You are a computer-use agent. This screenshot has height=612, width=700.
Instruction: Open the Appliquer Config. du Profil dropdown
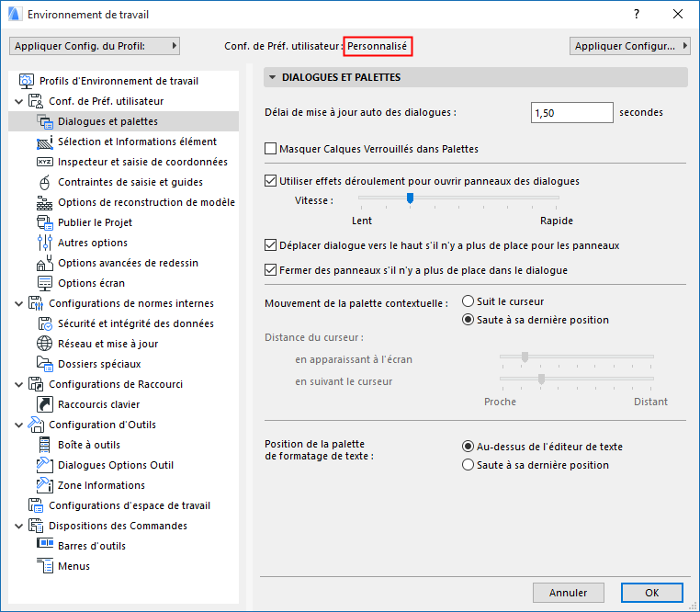[95, 46]
